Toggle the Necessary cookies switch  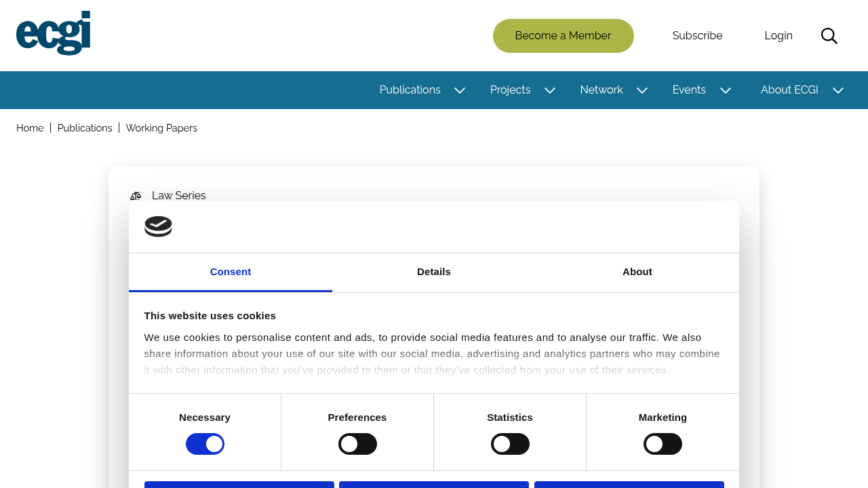(x=205, y=444)
